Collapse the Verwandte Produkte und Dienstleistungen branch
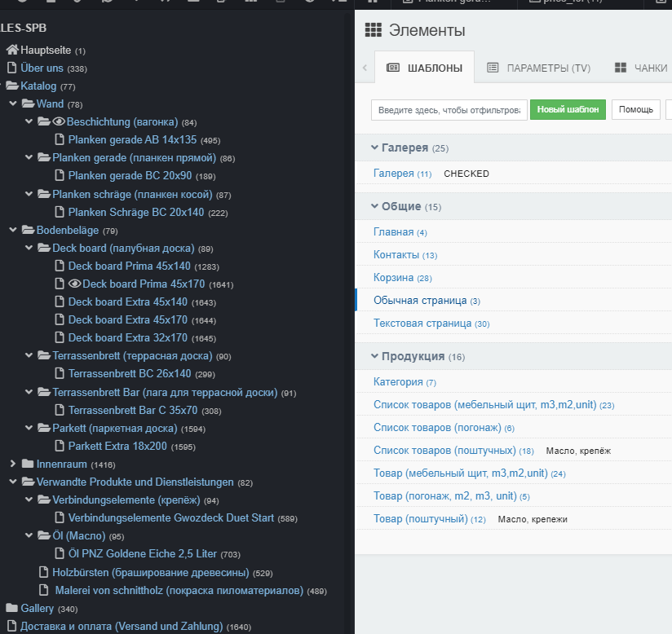This screenshot has height=634, width=672. pos(13,482)
